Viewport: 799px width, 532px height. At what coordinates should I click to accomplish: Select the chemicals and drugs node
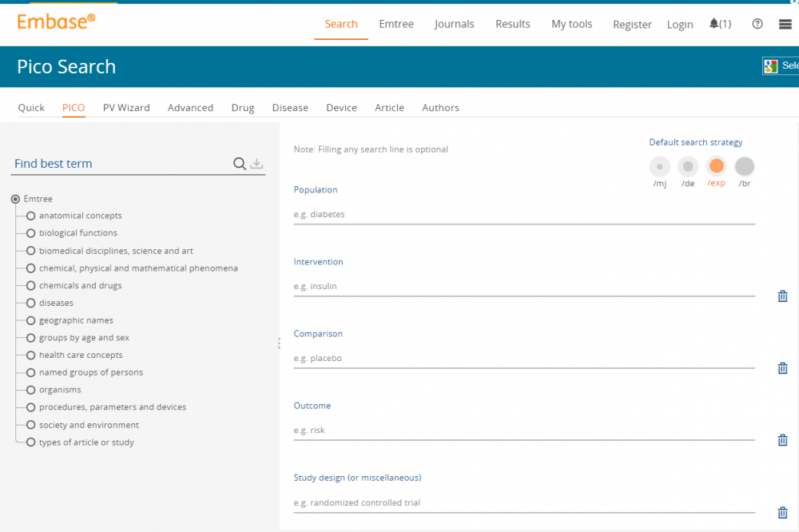pos(30,286)
